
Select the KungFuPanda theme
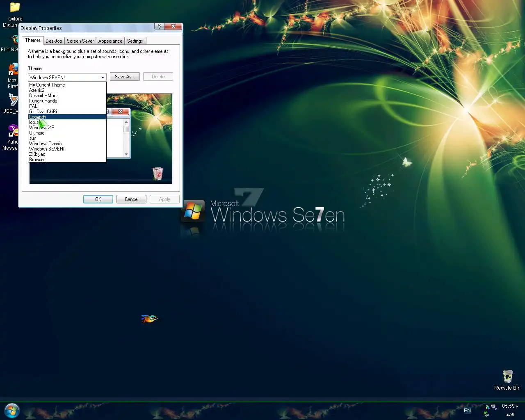pos(67,101)
